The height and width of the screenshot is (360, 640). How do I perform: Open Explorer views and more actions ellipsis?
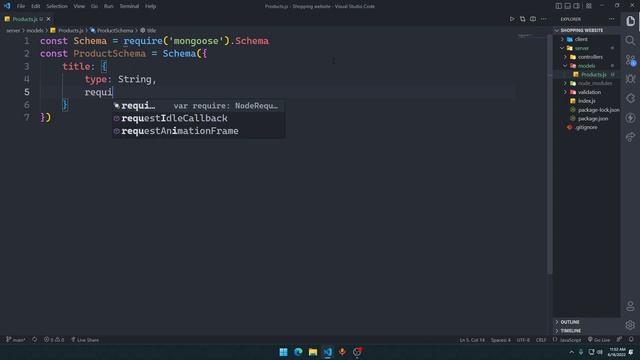(611, 19)
